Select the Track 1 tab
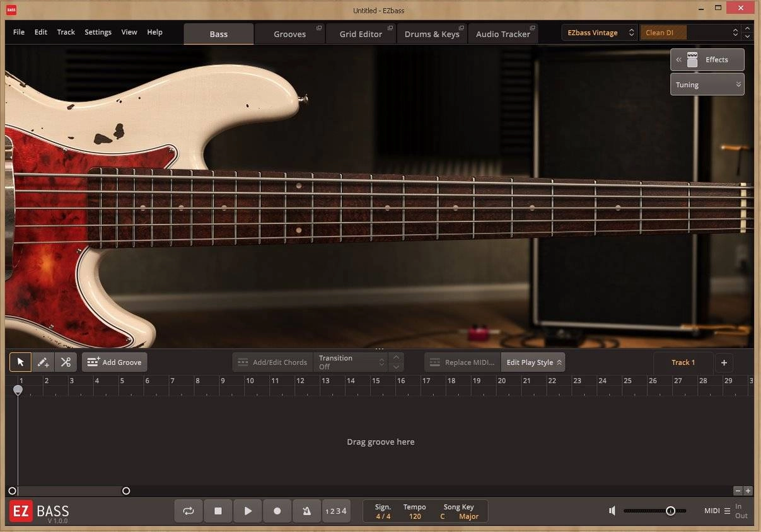This screenshot has height=532, width=761. (683, 362)
